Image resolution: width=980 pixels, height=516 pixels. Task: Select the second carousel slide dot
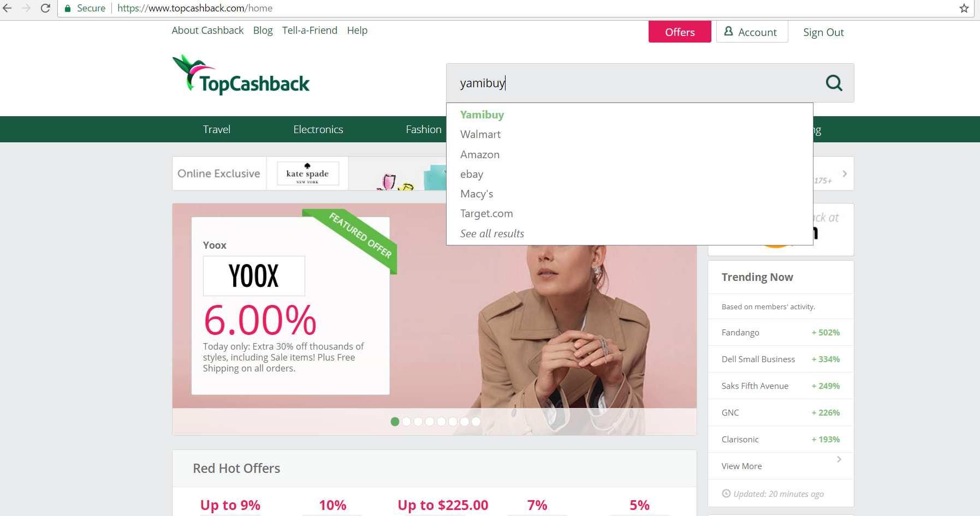406,422
